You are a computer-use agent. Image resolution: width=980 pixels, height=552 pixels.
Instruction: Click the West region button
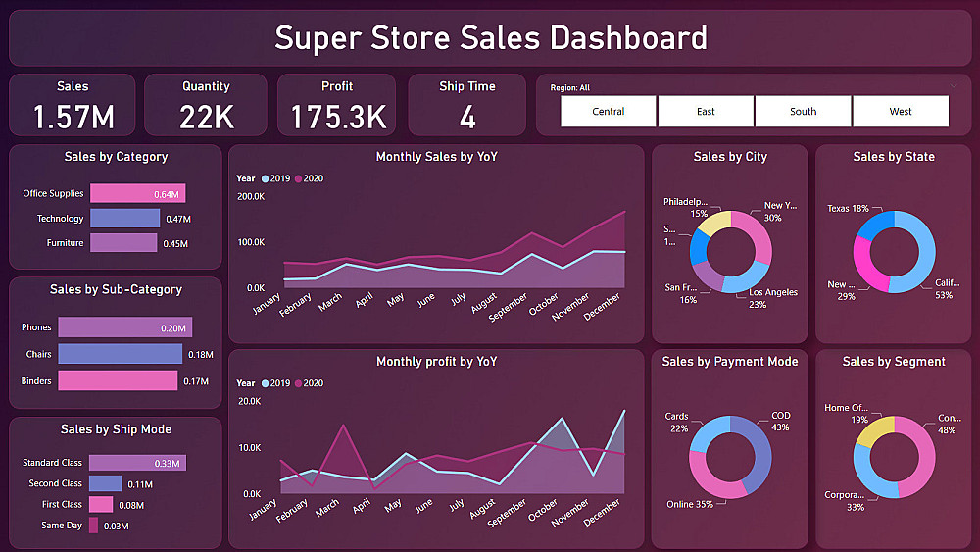coord(900,112)
